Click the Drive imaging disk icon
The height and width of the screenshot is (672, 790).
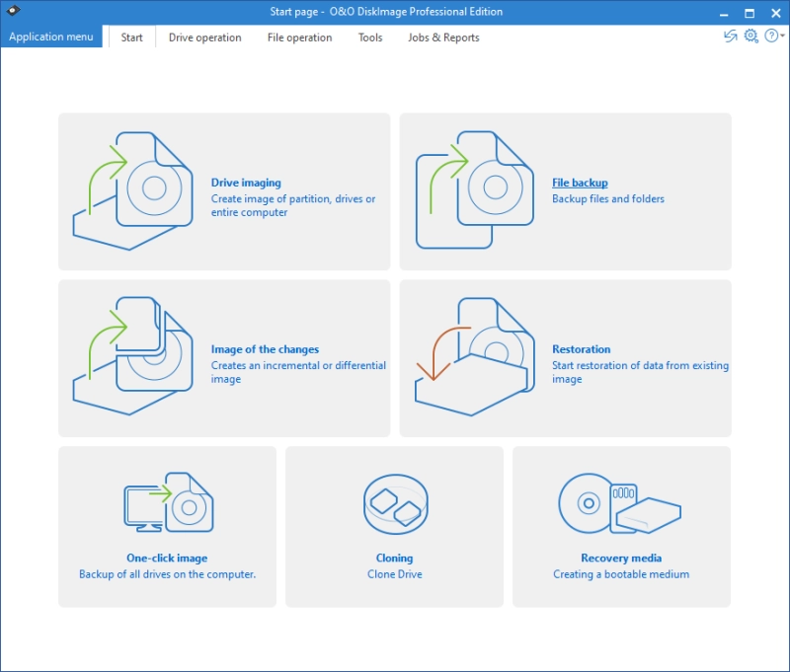point(133,190)
